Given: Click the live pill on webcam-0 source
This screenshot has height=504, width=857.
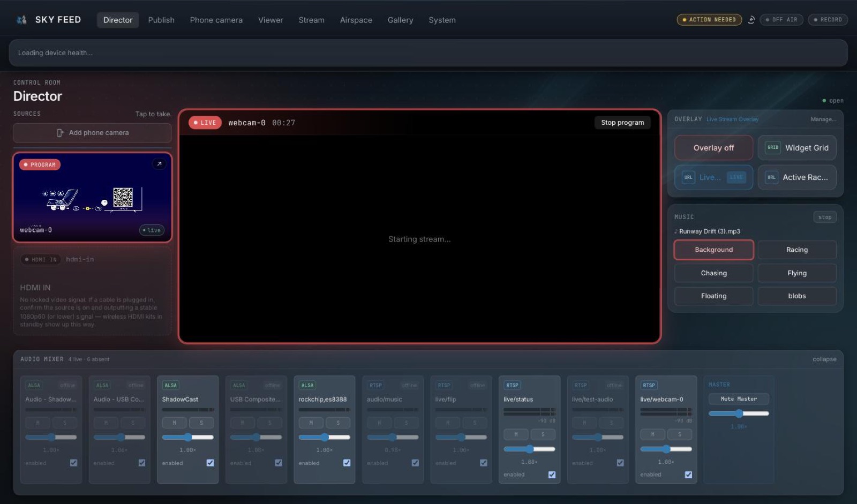Looking at the screenshot, I should 152,230.
